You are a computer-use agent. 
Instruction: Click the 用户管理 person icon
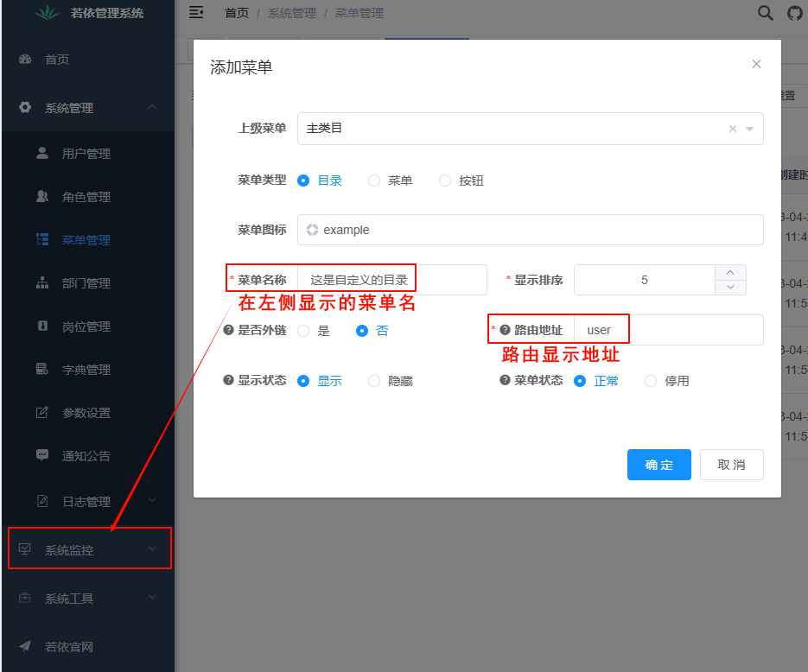42,153
